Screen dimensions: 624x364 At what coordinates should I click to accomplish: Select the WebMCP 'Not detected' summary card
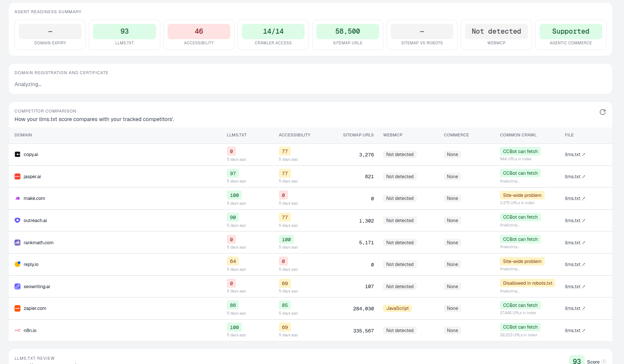pos(496,35)
